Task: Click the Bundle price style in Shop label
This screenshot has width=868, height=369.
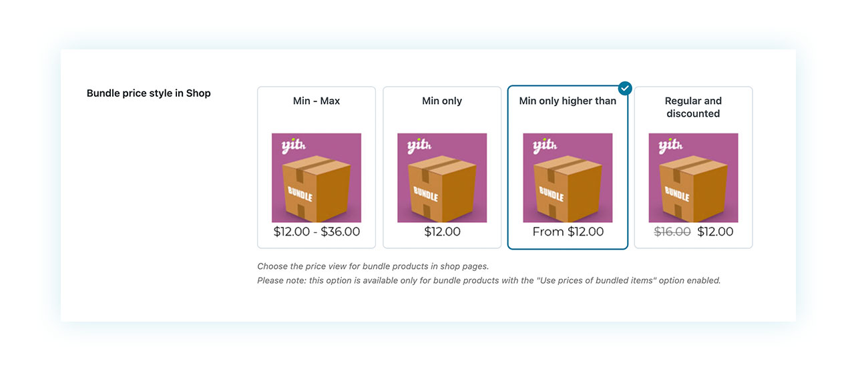Action: [148, 93]
